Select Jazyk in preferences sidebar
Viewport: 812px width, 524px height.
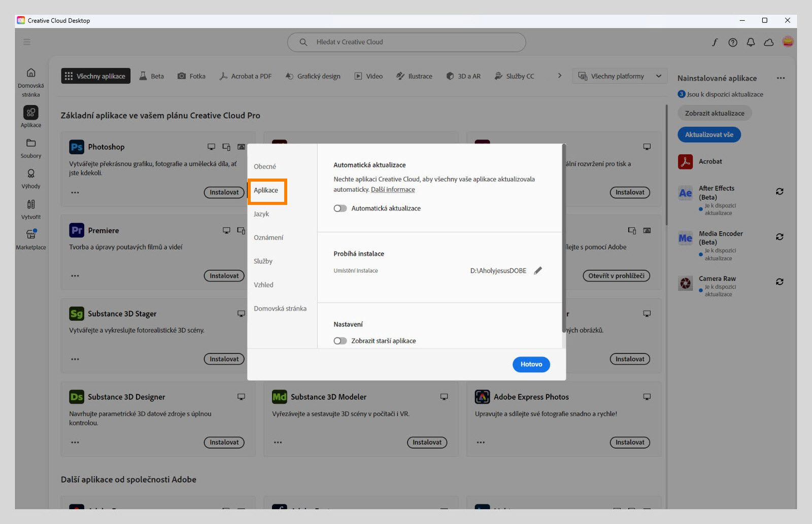261,214
